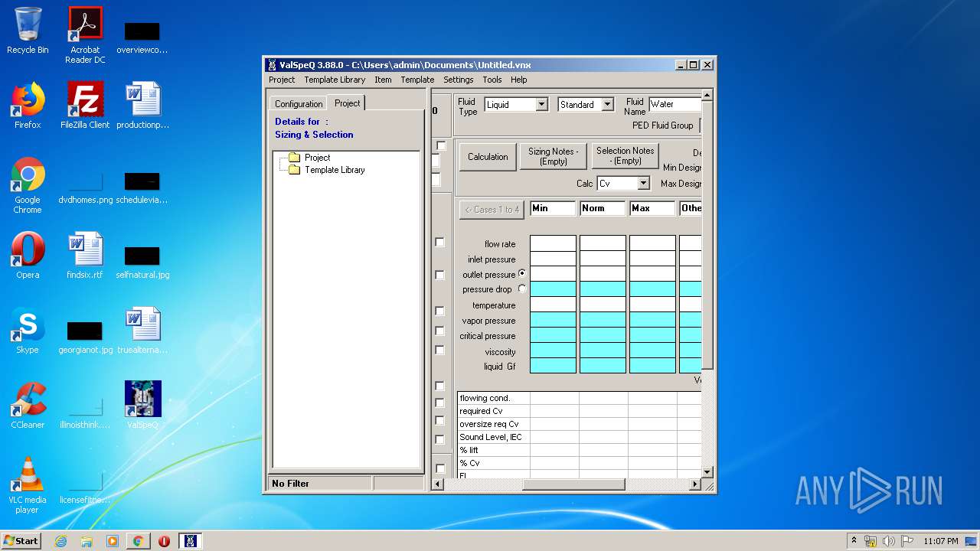
Task: Launch Acrobat Reader DC from the desktop
Action: click(85, 35)
